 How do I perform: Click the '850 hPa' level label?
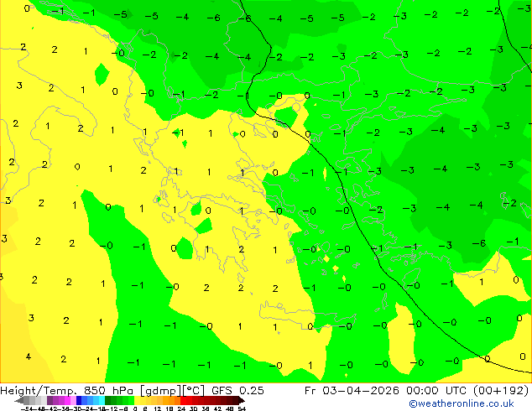tap(107, 390)
